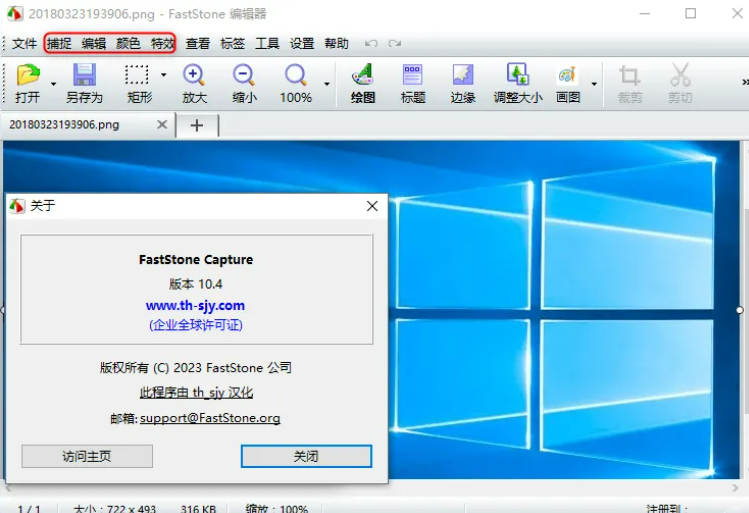The image size is (749, 513).
Task: Open the dropdown arrow next to 矩形
Action: pyautogui.click(x=163, y=75)
